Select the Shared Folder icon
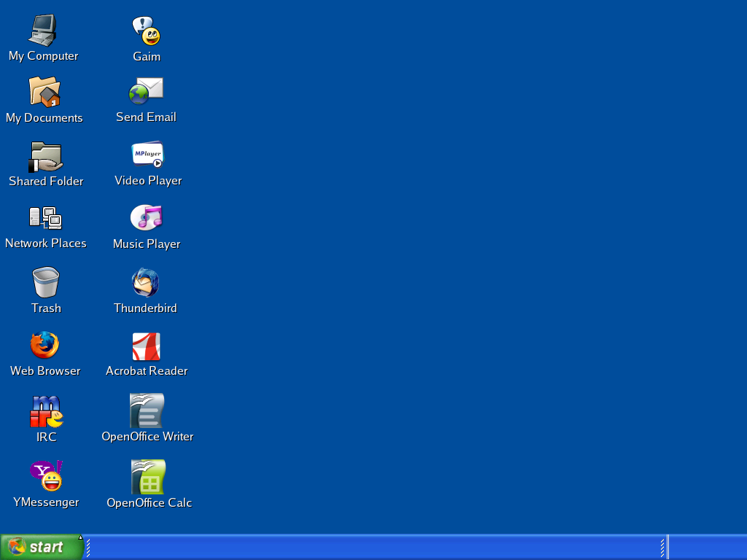The width and height of the screenshot is (747, 560). [45, 157]
